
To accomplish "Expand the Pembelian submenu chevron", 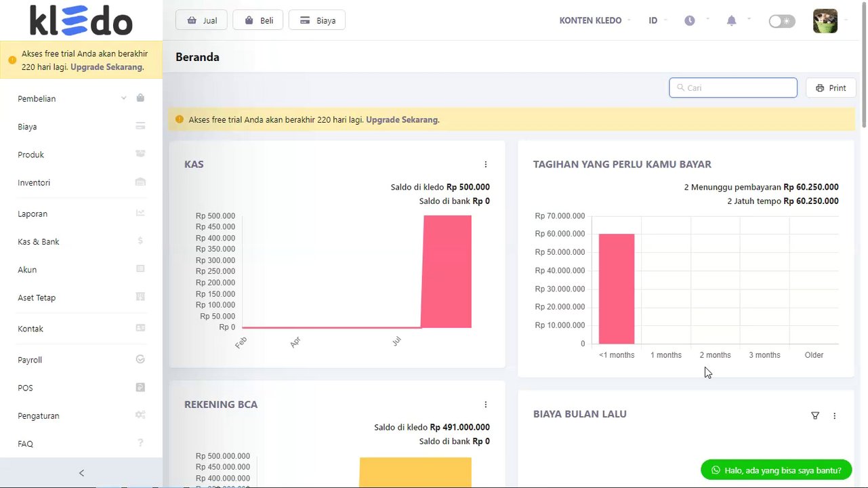I will pos(123,98).
